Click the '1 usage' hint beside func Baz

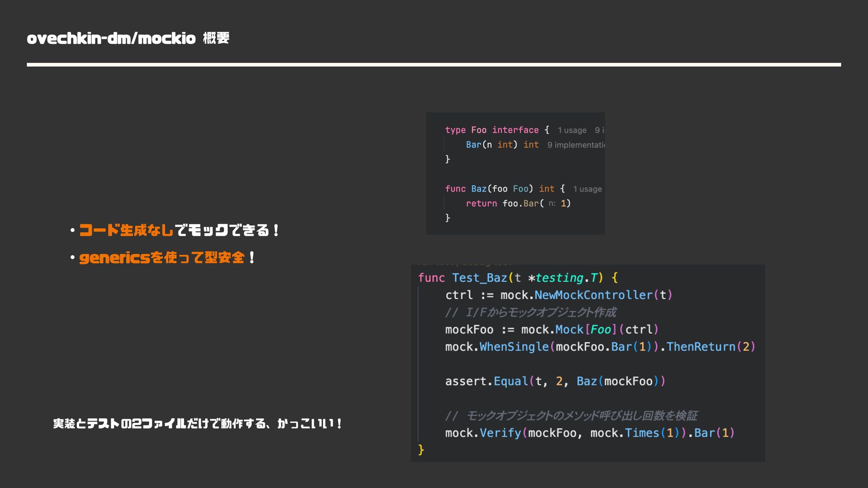click(x=587, y=189)
